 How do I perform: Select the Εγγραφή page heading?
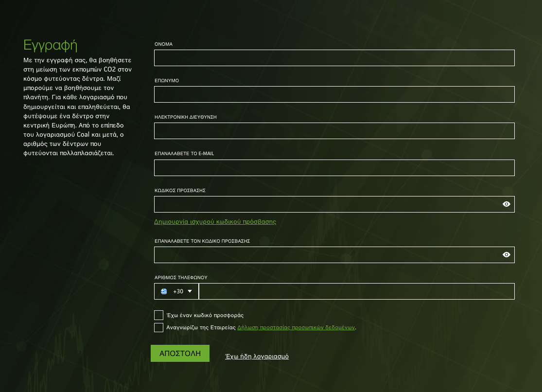pos(50,45)
